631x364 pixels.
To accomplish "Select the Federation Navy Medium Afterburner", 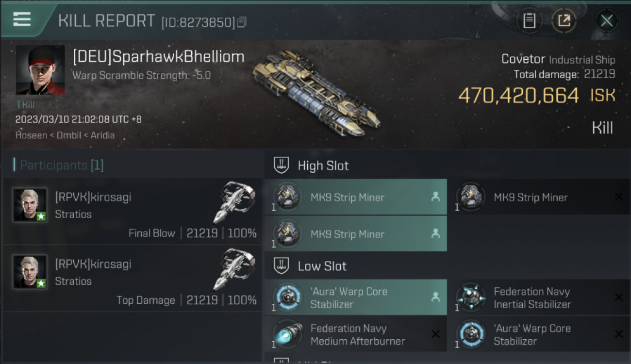I will tap(356, 334).
